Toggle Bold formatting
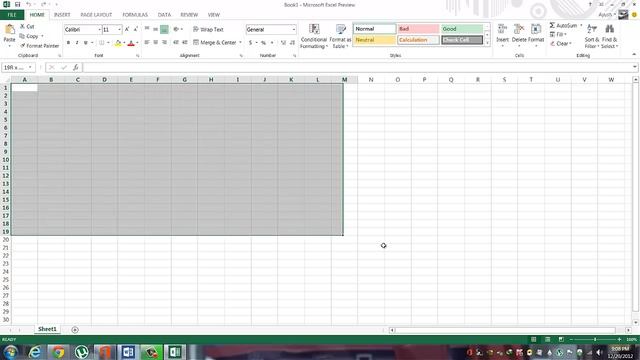The width and height of the screenshot is (640, 360). [x=68, y=42]
